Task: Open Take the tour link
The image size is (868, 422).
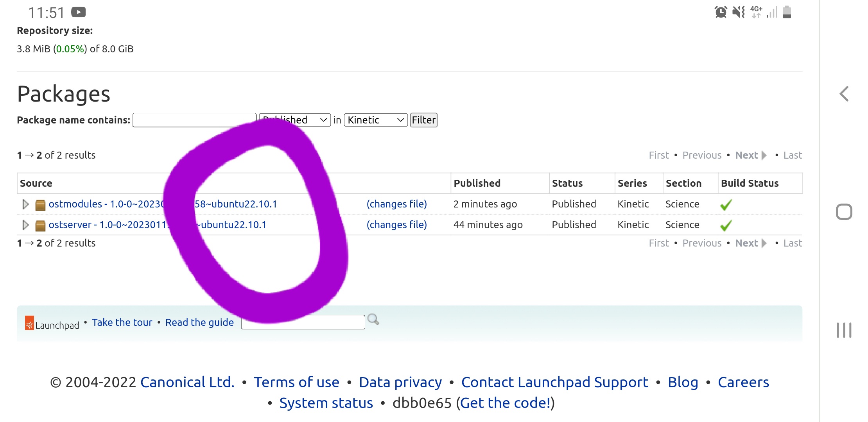Action: click(x=122, y=322)
